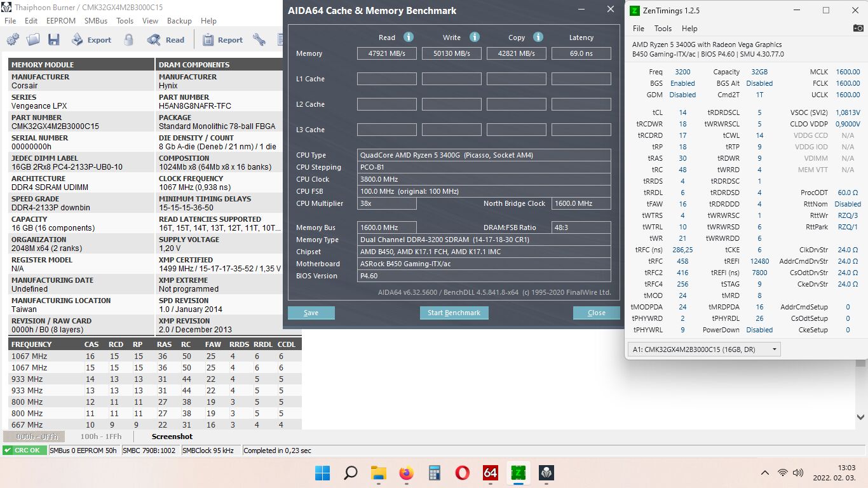Click the Memory Type field DDR4-3200 SDRAM
This screenshot has height=488, width=868.
(484, 240)
